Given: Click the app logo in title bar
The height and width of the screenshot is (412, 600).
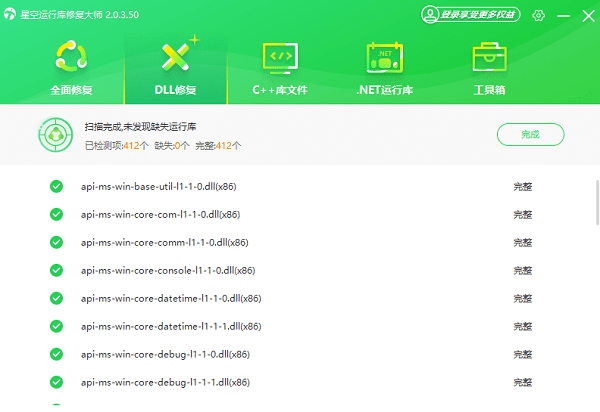Looking at the screenshot, I should pos(10,14).
